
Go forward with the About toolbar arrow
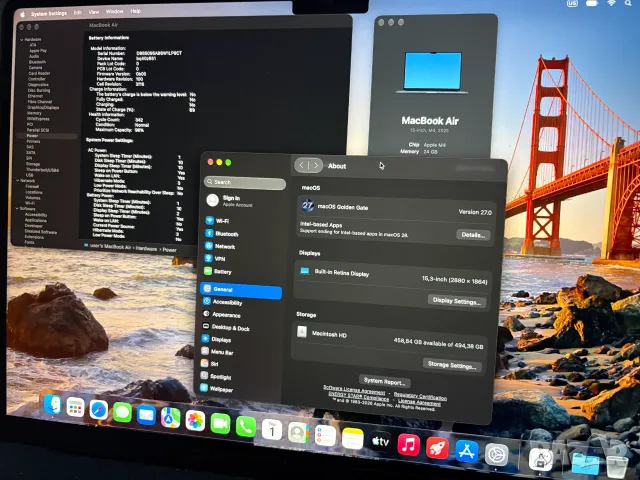(x=315, y=165)
